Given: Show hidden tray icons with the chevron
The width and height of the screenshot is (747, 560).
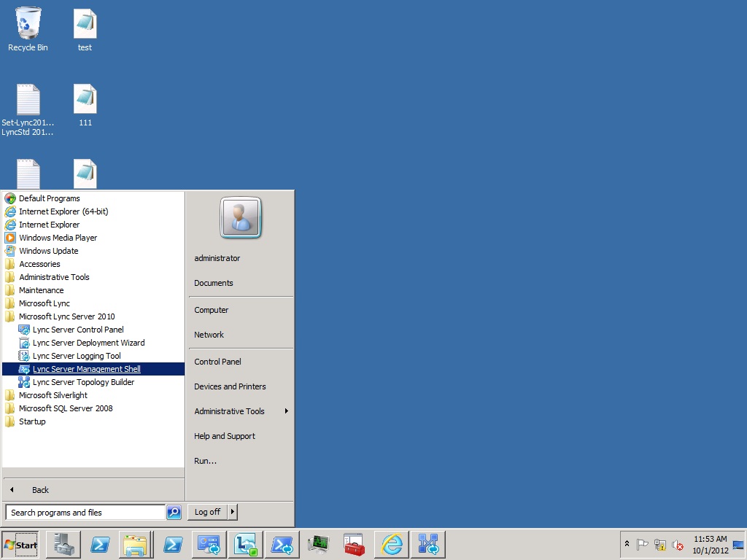Looking at the screenshot, I should click(x=627, y=544).
